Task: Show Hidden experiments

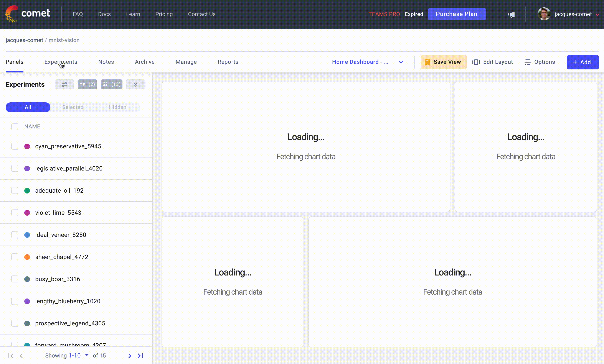Action: (118, 107)
